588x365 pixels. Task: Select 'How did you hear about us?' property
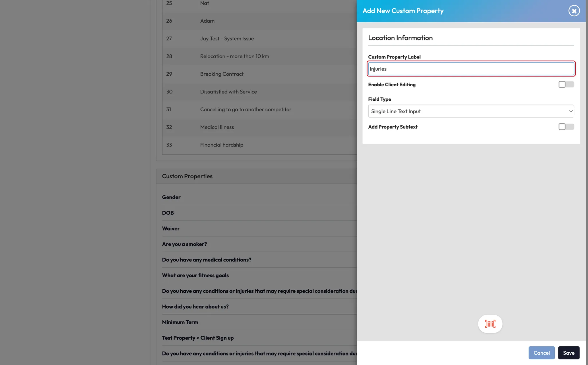195,307
